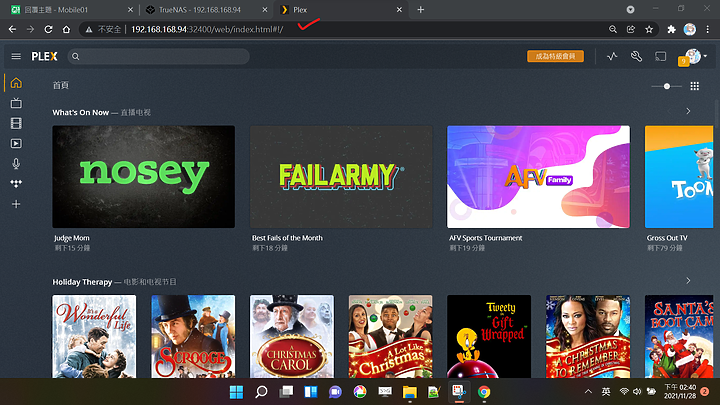The width and height of the screenshot is (720, 405).
Task: Open the Home sidebar icon
Action: click(16, 83)
